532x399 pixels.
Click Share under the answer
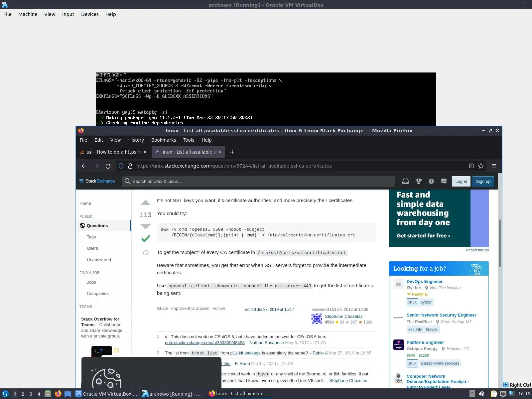click(x=163, y=308)
